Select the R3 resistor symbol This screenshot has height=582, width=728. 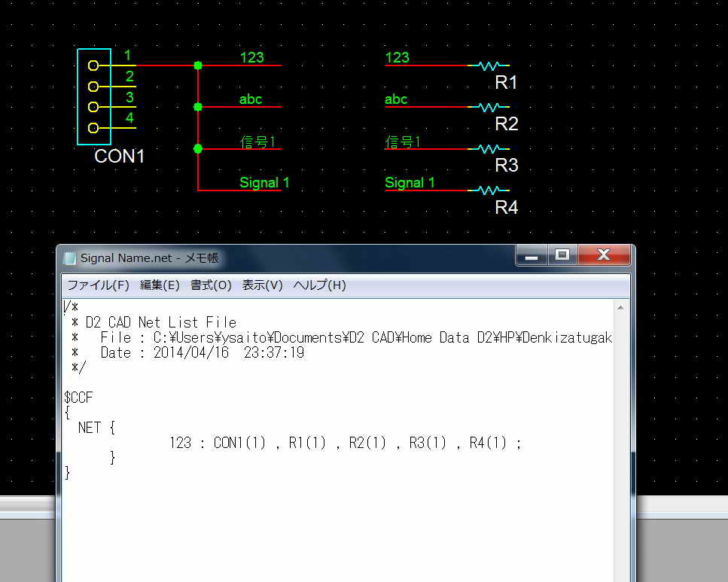[x=489, y=148]
